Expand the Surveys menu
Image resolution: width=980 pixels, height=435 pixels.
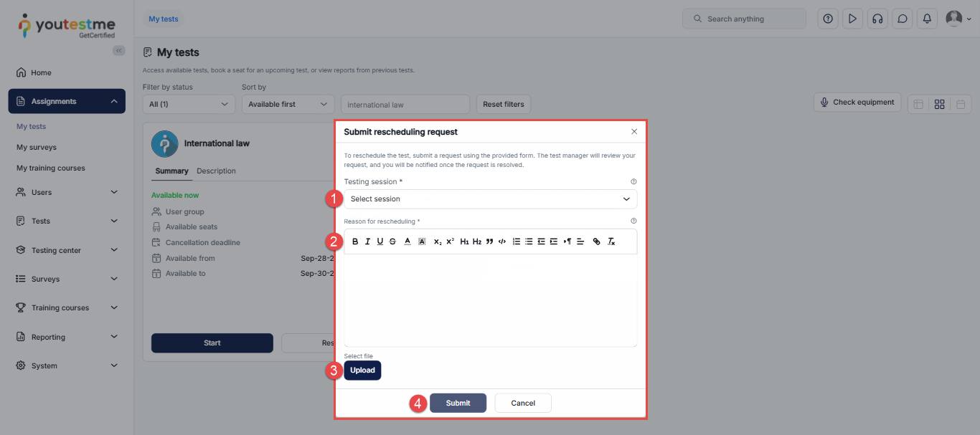click(67, 279)
